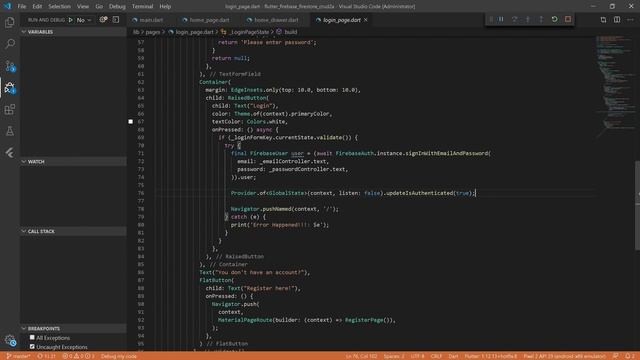
Task: Open the Test beaker view
Action: point(10,131)
